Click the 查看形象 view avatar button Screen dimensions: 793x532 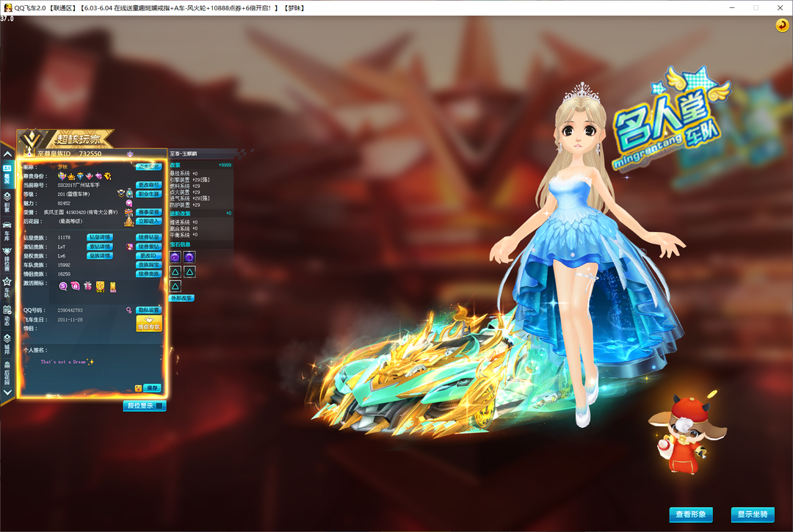coord(691,514)
